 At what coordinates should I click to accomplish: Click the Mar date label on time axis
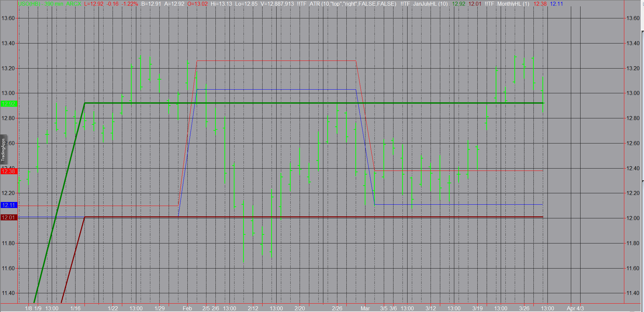pos(365,308)
